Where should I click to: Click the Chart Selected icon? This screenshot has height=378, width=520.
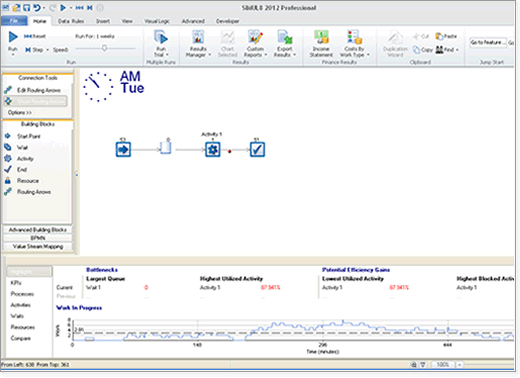pyautogui.click(x=228, y=37)
